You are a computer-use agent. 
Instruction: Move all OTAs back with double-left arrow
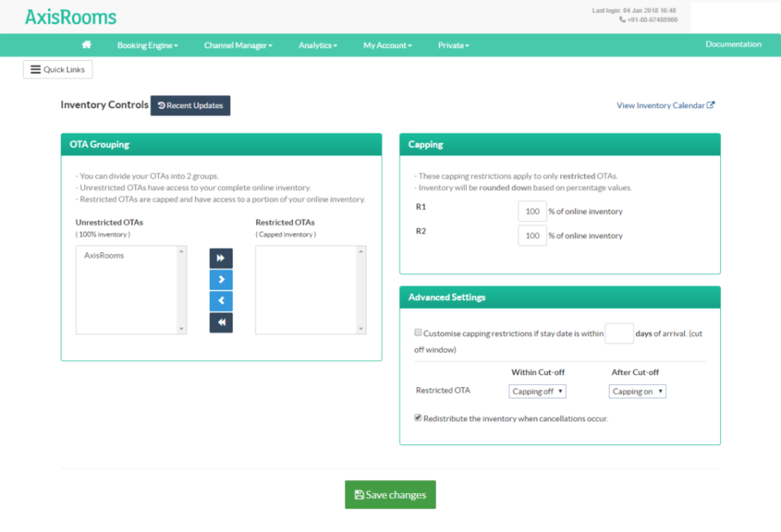tap(221, 322)
